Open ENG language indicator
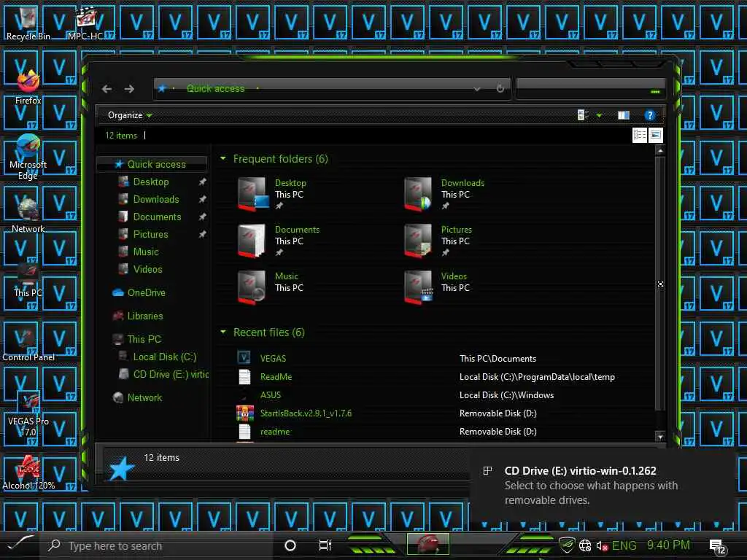The width and height of the screenshot is (747, 560). (x=624, y=545)
